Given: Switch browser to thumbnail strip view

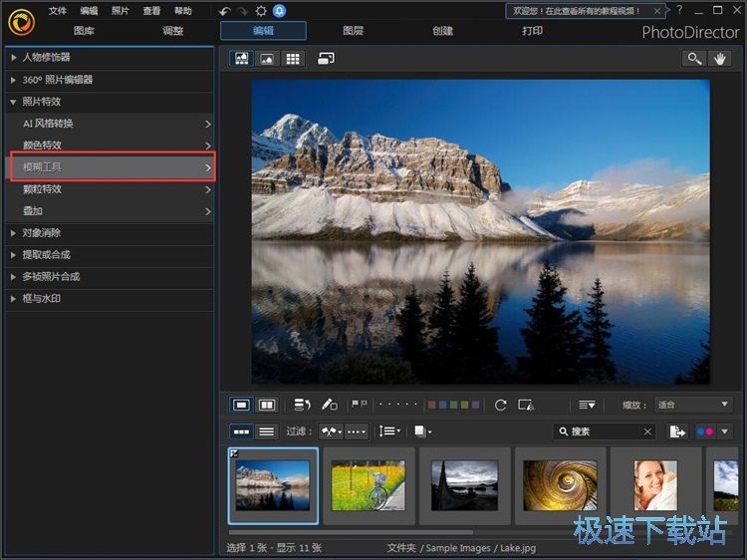Looking at the screenshot, I should coord(242,431).
